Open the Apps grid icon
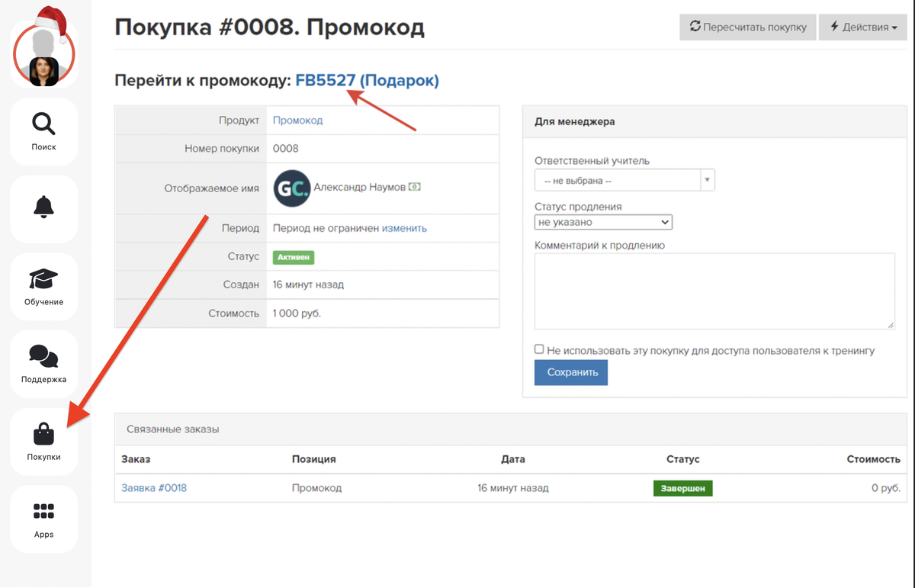Screen dimensions: 915x588 pos(43,511)
